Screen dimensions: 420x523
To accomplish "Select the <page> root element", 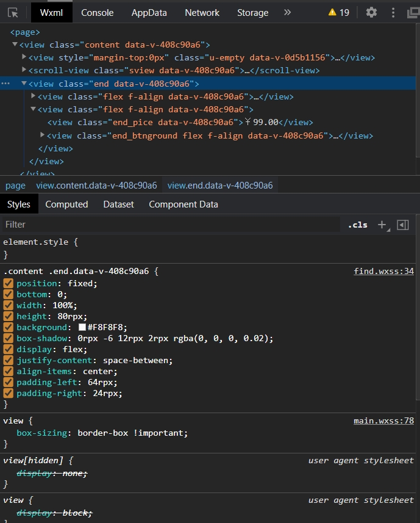I will pyautogui.click(x=25, y=32).
